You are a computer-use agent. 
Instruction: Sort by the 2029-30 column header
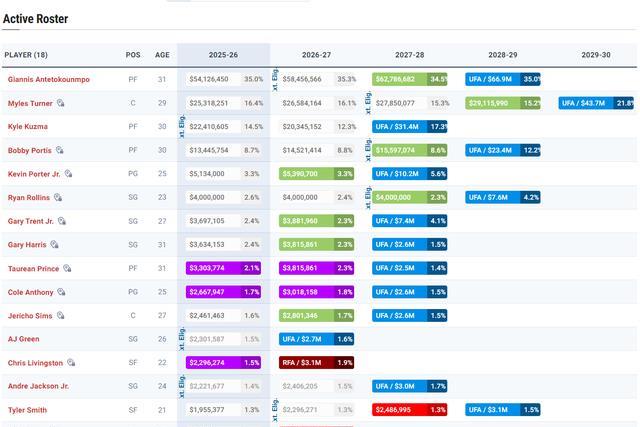coord(596,55)
